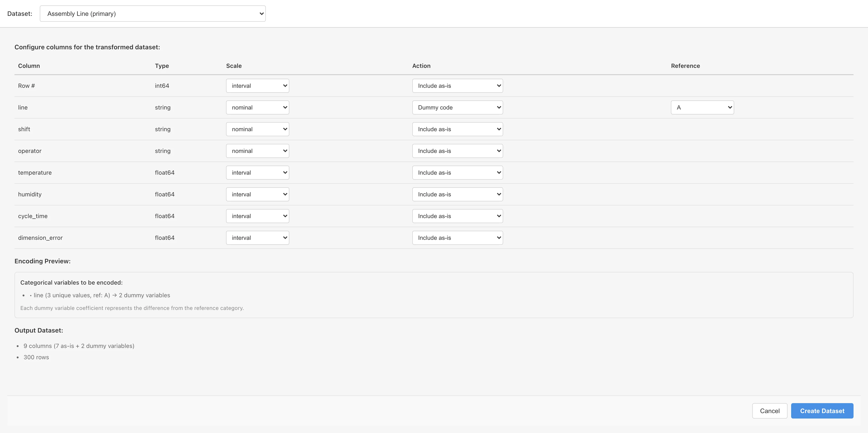Click the 'Dataset:' label
Viewport: 868px width, 433px height.
tap(20, 14)
